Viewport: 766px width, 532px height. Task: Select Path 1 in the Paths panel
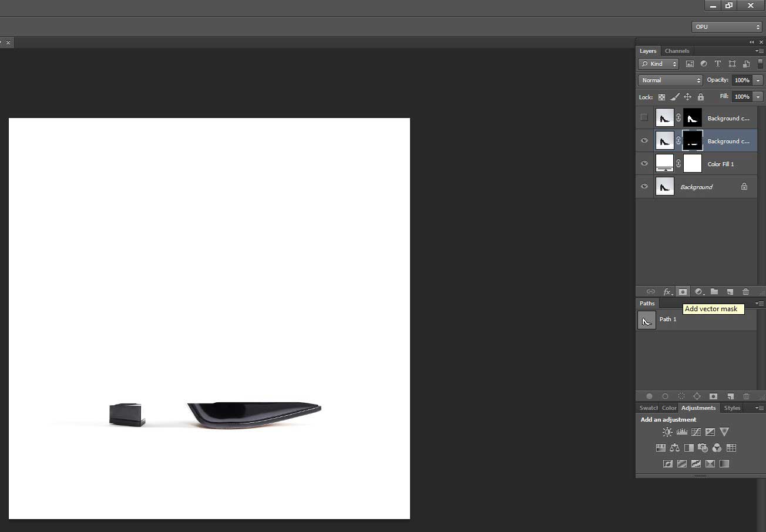(668, 319)
